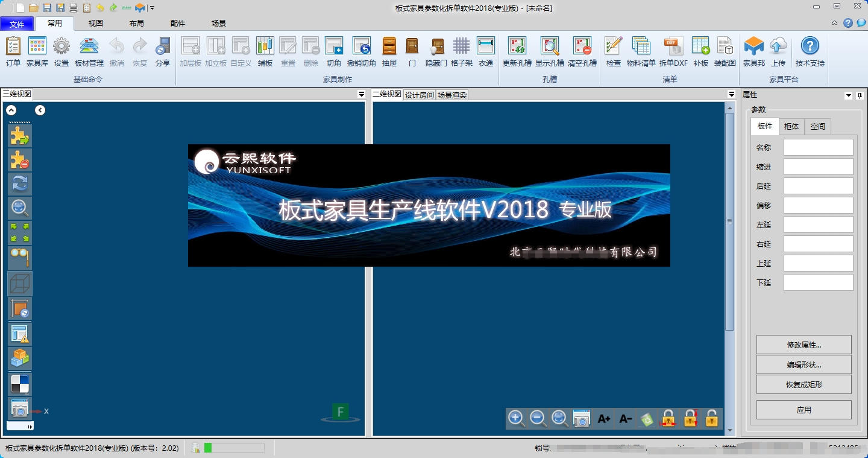Click 撤销切角 to undo corner cut
The width and height of the screenshot is (868, 458).
[362, 51]
